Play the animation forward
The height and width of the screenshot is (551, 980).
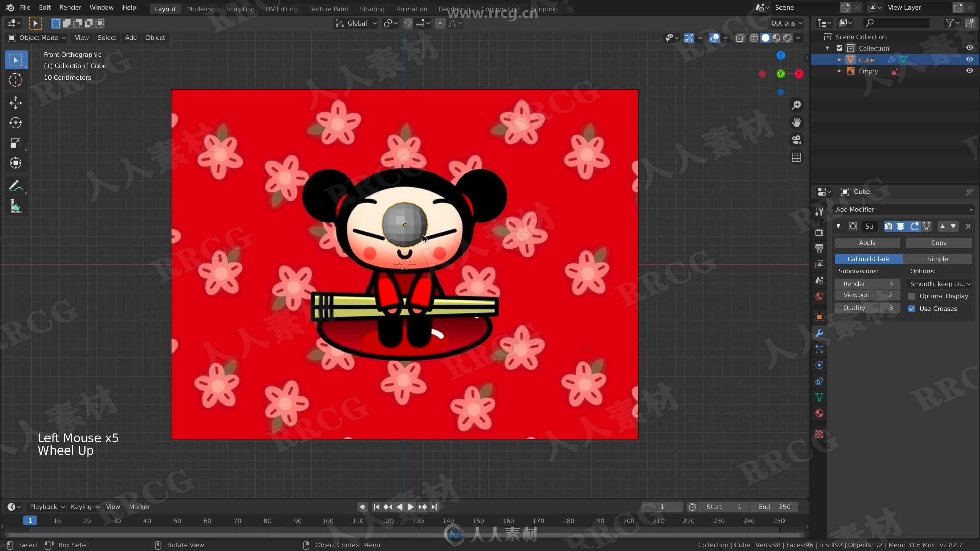[x=411, y=507]
